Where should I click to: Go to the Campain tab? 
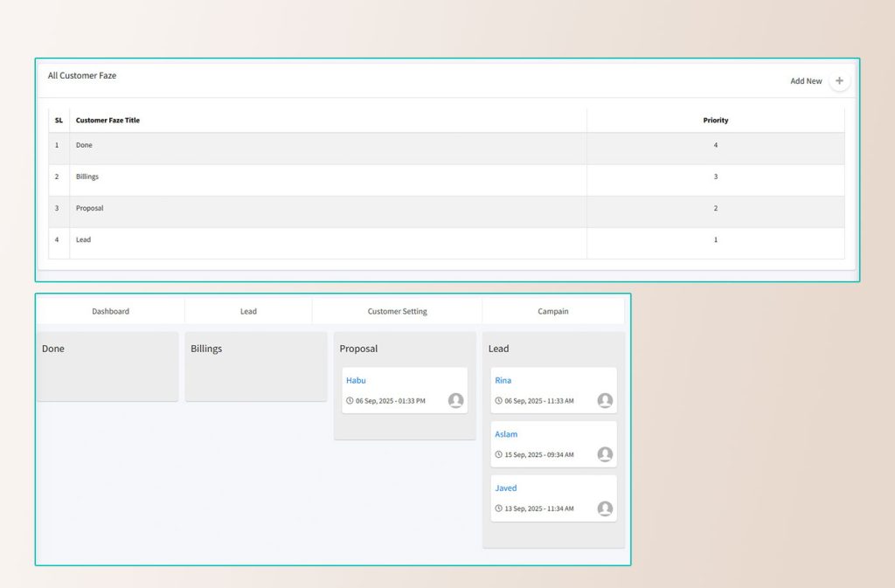click(x=553, y=311)
